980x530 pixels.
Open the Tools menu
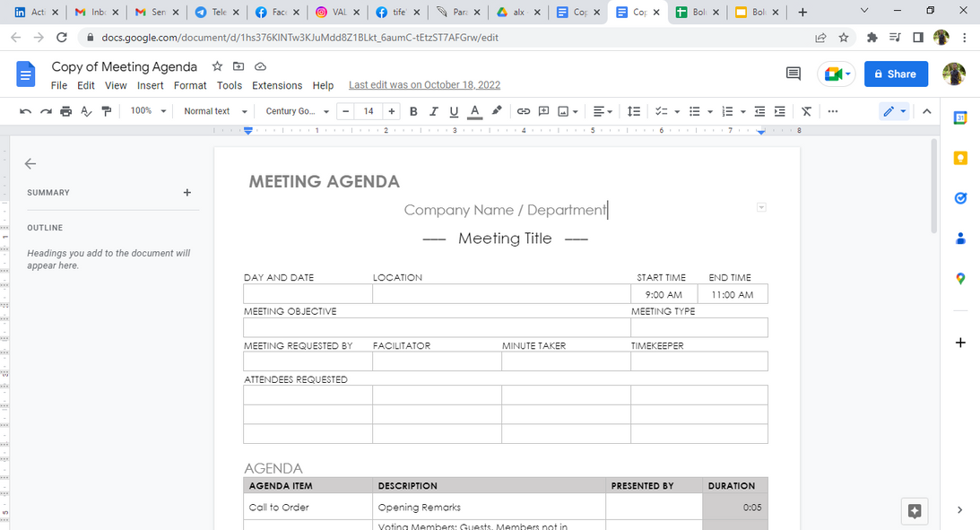230,85
